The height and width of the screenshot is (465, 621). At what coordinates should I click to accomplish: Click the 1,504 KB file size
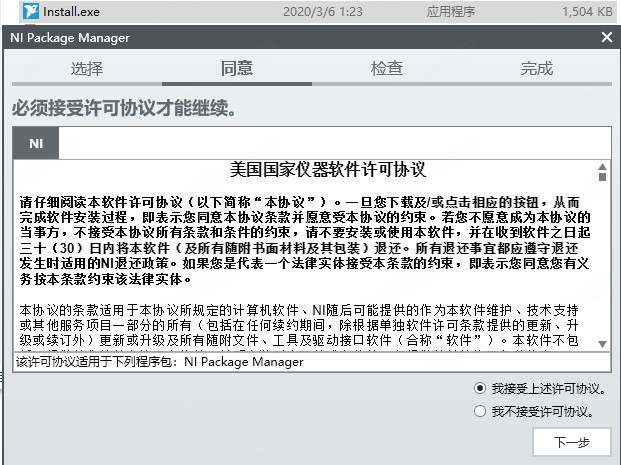pyautogui.click(x=588, y=11)
